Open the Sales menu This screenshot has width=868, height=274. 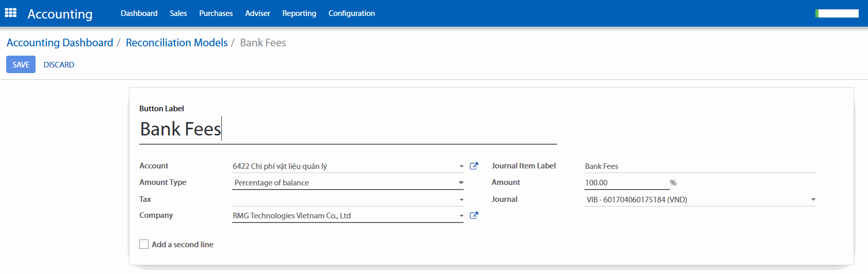click(178, 13)
